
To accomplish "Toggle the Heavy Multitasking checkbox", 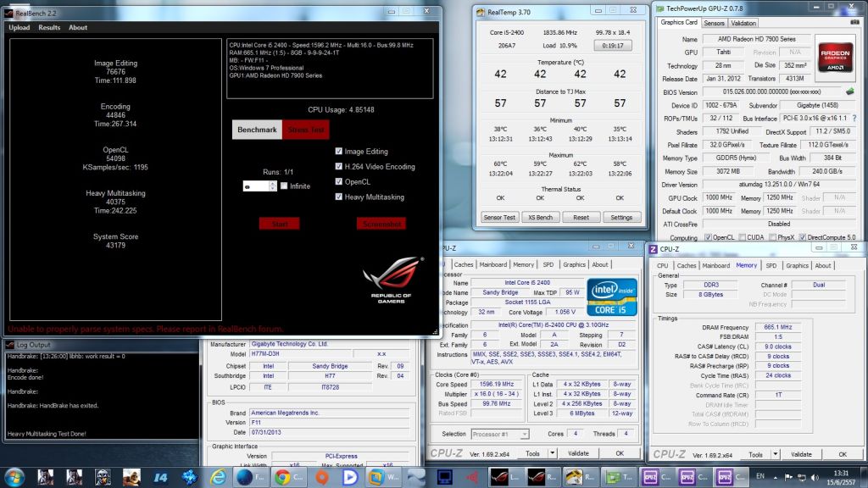I will click(x=339, y=197).
